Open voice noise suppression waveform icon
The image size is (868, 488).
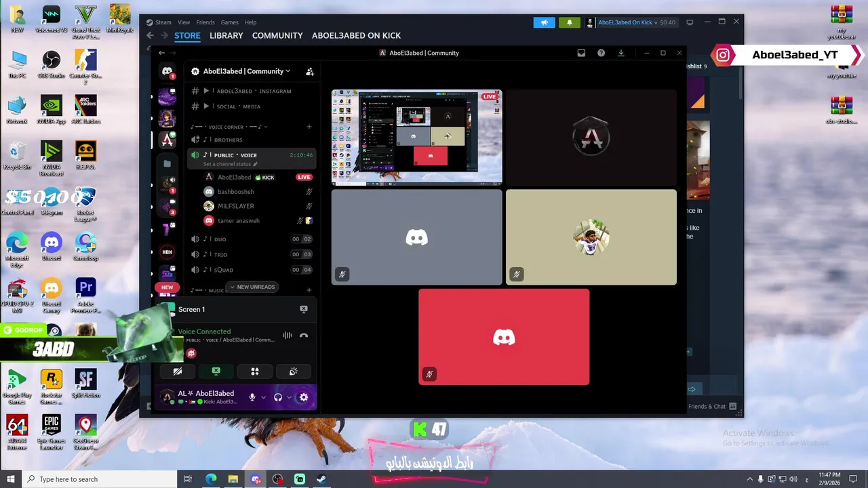pyautogui.click(x=287, y=335)
